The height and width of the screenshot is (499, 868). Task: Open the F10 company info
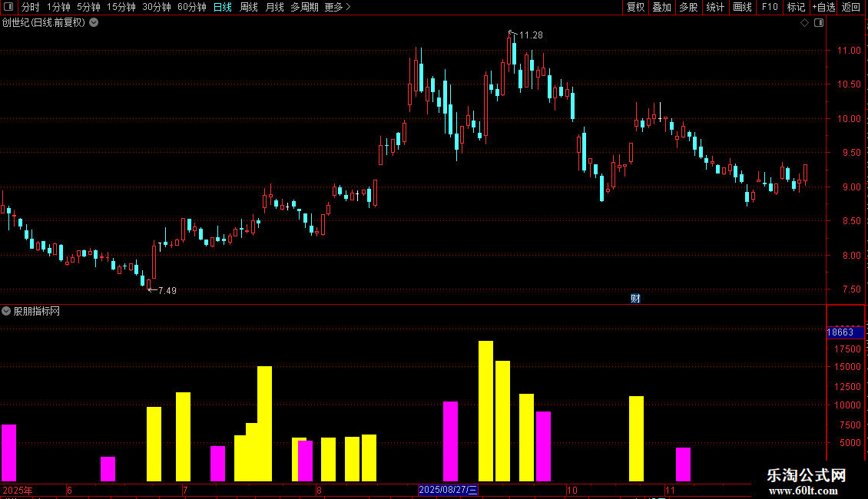770,7
